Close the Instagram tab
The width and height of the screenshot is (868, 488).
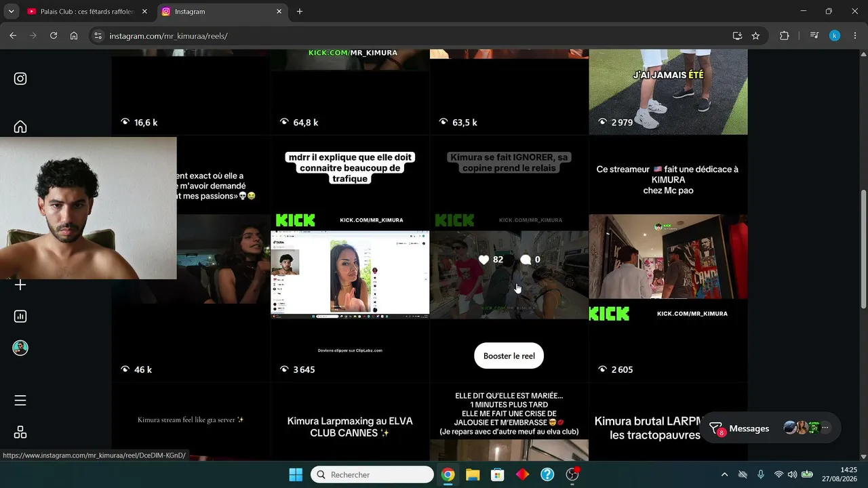point(279,12)
